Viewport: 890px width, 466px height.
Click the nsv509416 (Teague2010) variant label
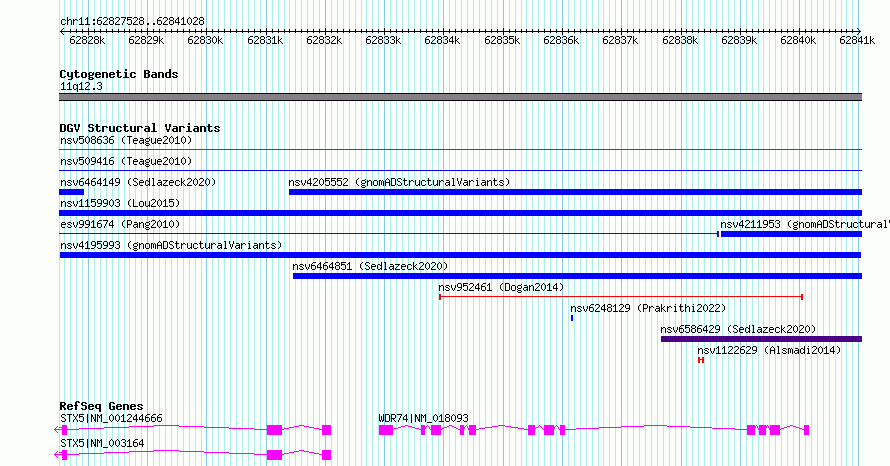tap(126, 161)
